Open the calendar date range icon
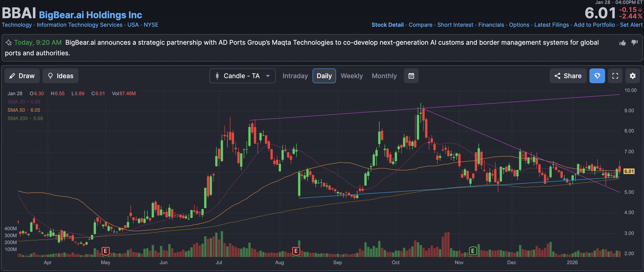This screenshot has height=272, width=644. pos(411,76)
